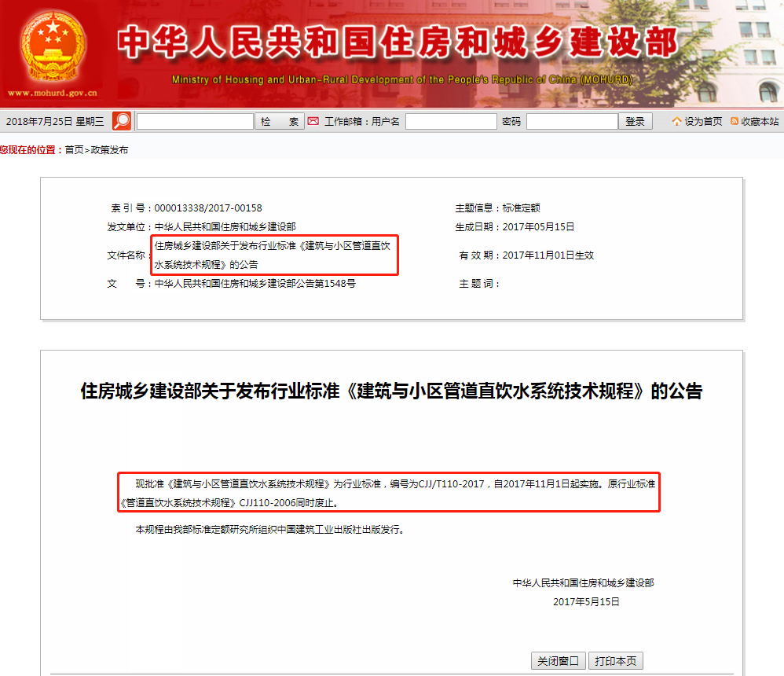Click the national emblem logo
Screen dimensions: 784x676
pos(53,46)
